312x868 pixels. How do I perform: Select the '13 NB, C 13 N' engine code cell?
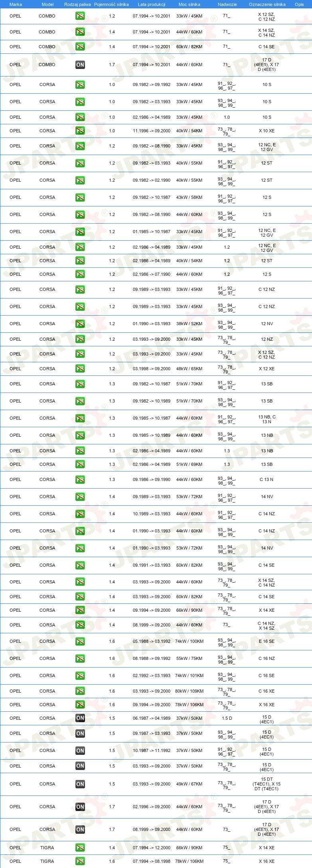(x=267, y=420)
